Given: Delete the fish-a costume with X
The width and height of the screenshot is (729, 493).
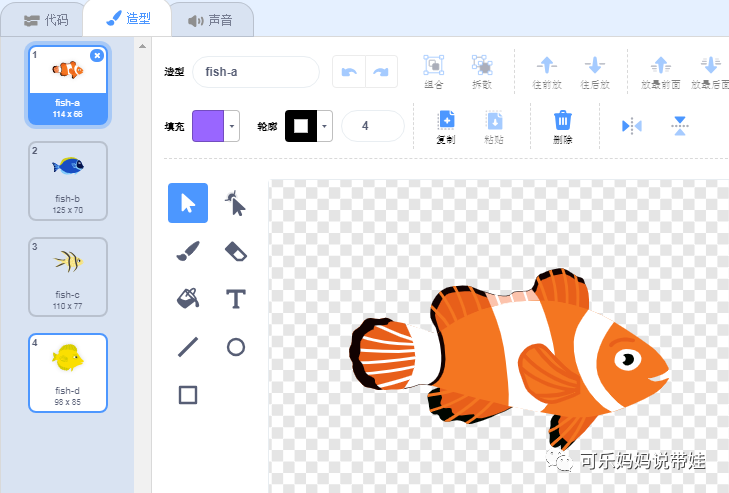Looking at the screenshot, I should click(97, 55).
